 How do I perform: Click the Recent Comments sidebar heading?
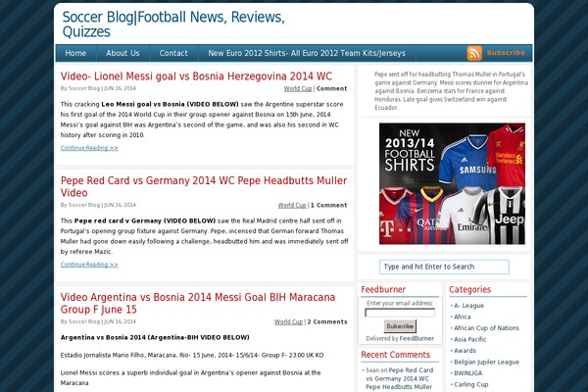395,355
